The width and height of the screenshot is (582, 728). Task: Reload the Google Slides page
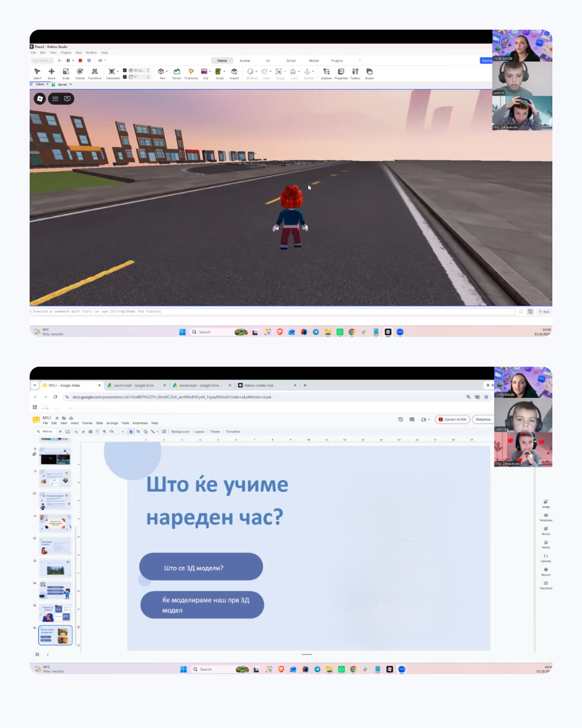(55, 397)
